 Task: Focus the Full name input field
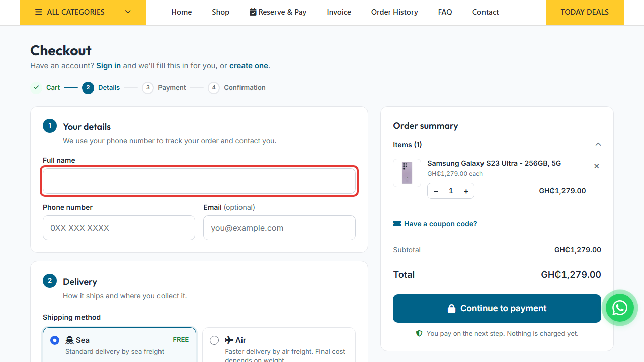(x=199, y=181)
